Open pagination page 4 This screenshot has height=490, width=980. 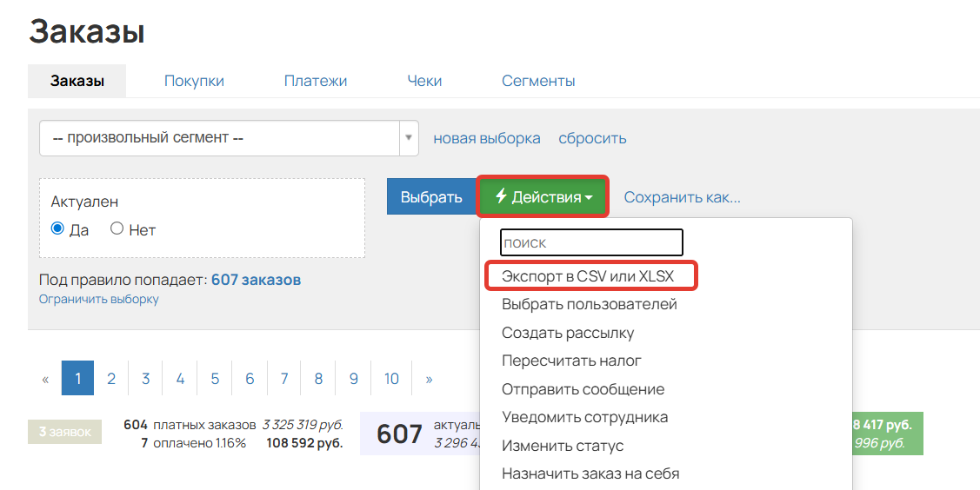180,378
